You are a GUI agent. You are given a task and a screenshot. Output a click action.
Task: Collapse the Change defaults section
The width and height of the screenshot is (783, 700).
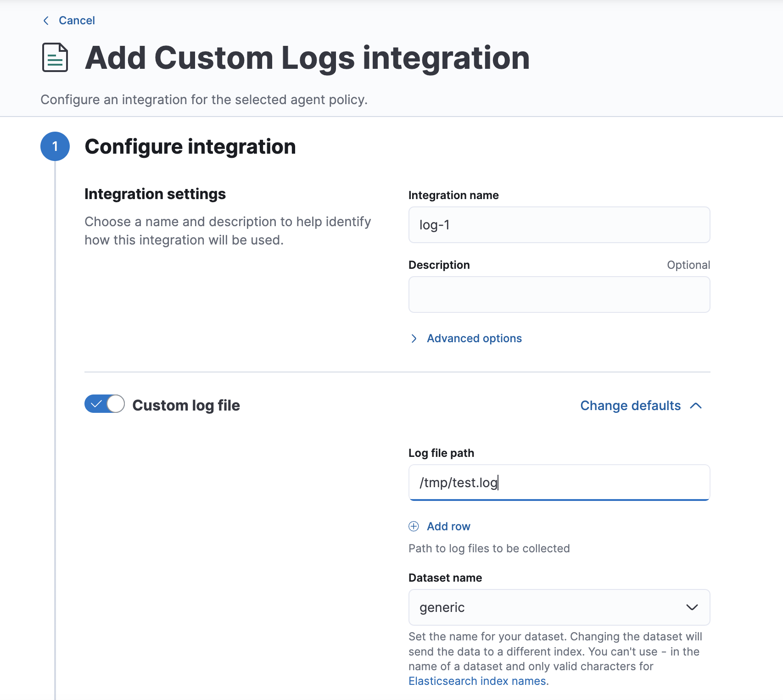click(x=630, y=406)
